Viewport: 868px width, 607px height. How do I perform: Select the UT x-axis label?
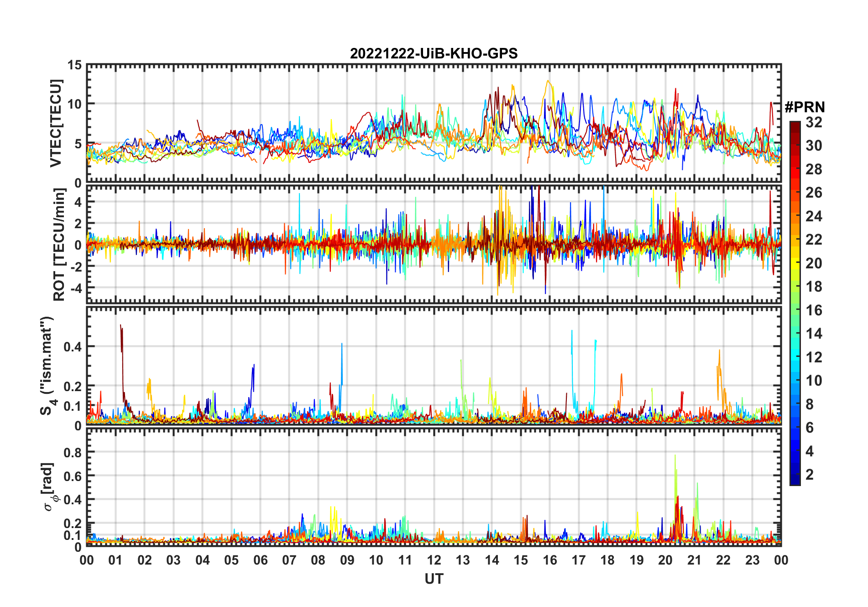pos(434,579)
